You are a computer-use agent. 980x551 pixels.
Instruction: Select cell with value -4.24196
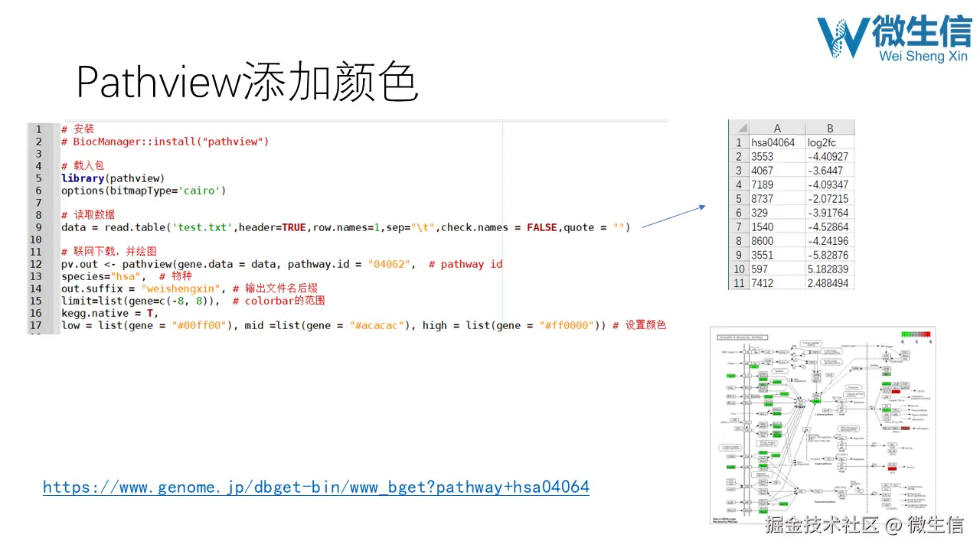coord(830,241)
